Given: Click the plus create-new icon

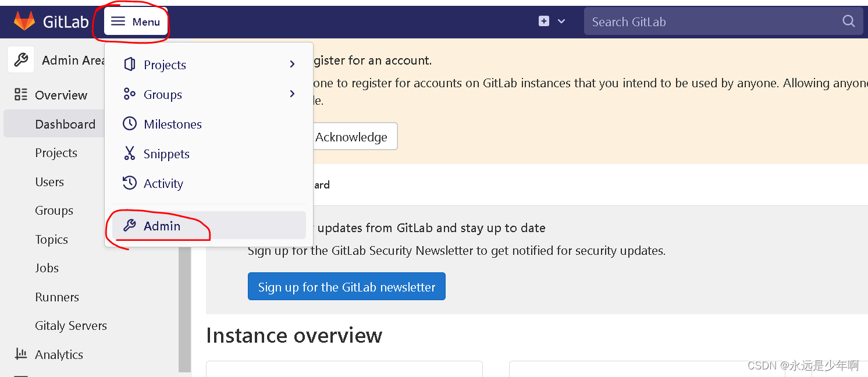Looking at the screenshot, I should [x=544, y=22].
